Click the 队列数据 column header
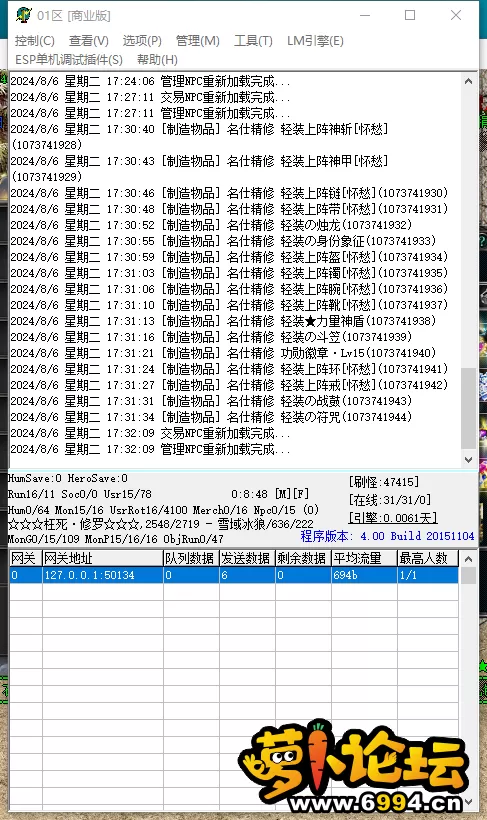487x820 pixels. (191, 558)
